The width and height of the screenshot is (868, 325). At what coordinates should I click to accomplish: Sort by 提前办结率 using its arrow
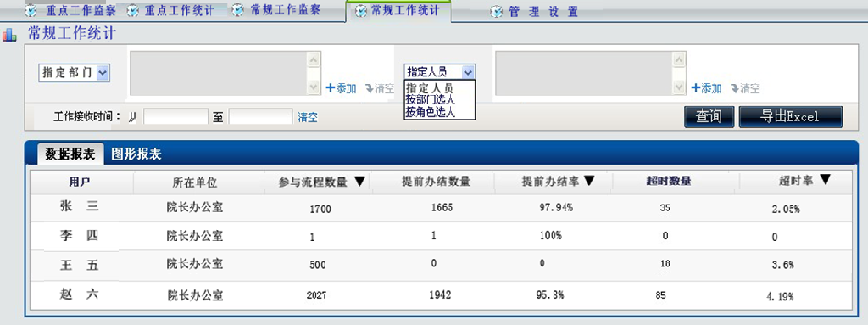(x=589, y=181)
